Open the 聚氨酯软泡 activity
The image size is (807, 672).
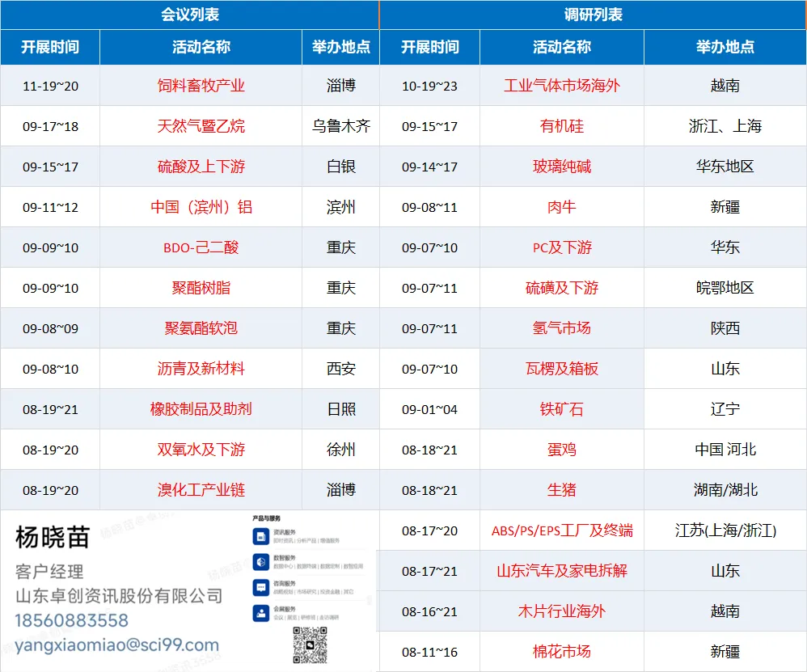[201, 328]
